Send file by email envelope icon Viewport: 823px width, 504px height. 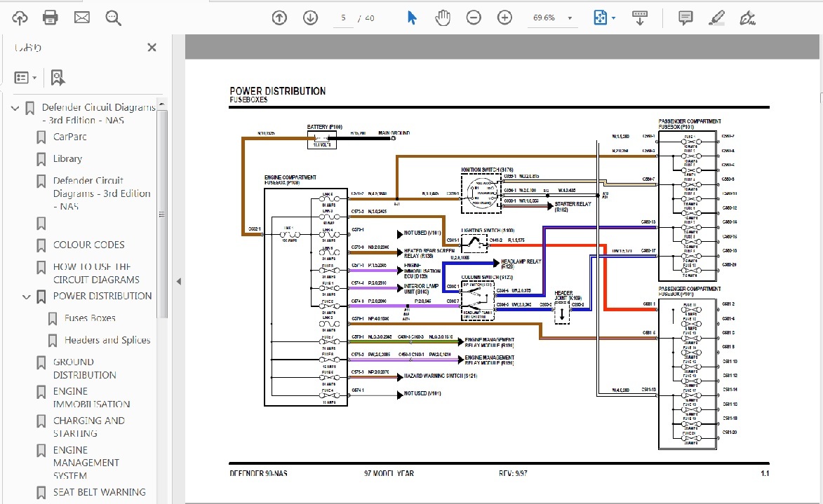pos(82,18)
